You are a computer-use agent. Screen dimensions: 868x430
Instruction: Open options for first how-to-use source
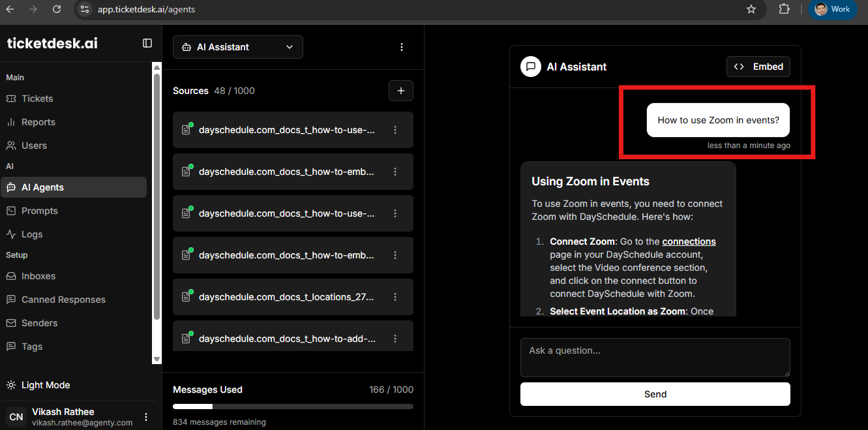pos(395,130)
